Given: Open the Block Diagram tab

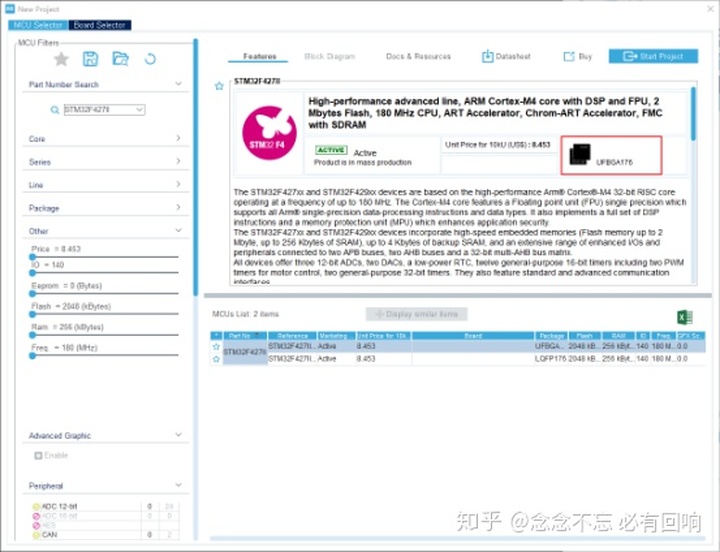Looking at the screenshot, I should coord(330,56).
